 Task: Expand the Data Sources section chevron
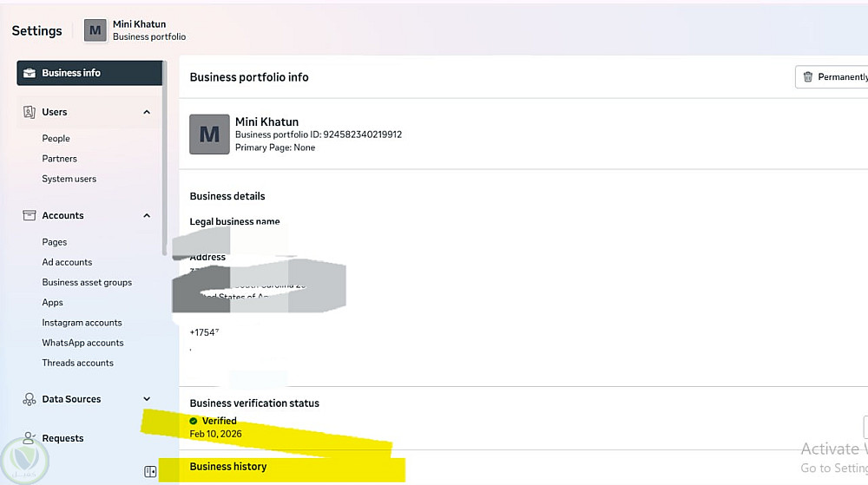[147, 399]
